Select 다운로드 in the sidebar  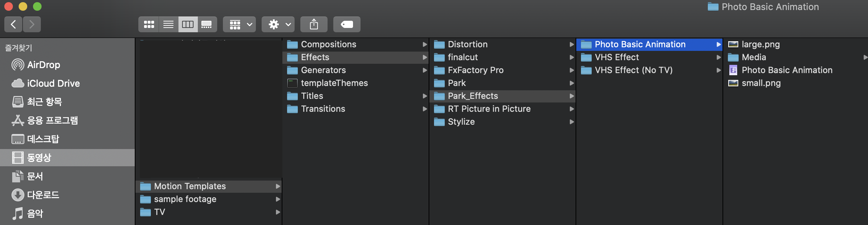(43, 195)
